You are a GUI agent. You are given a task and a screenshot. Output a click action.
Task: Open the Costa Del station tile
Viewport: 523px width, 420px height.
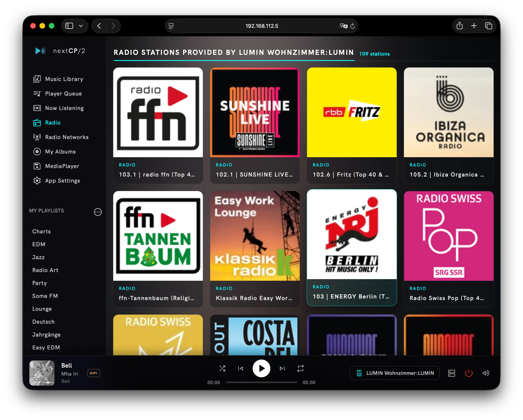pos(255,335)
